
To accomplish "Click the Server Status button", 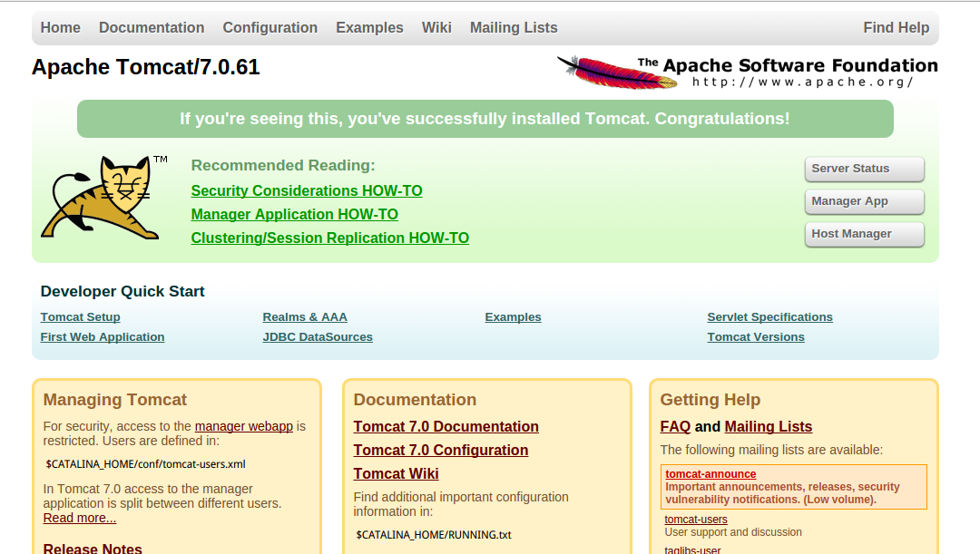I will tap(865, 169).
